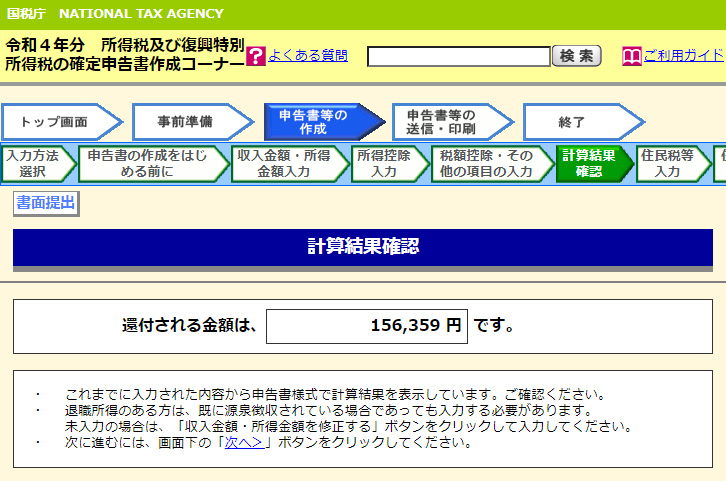Screen dimensions: 726x481
Task: Open the 所得控除入力 sub-step
Action: 385,164
